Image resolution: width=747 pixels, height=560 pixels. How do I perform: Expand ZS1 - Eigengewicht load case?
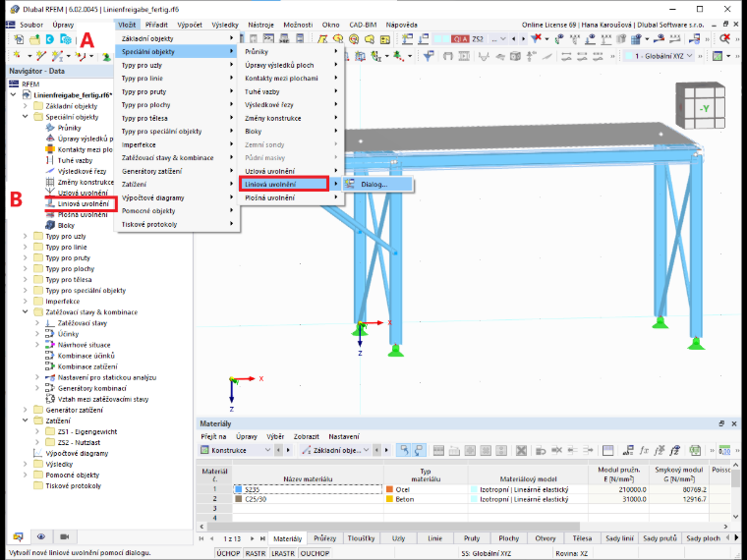pos(37,431)
